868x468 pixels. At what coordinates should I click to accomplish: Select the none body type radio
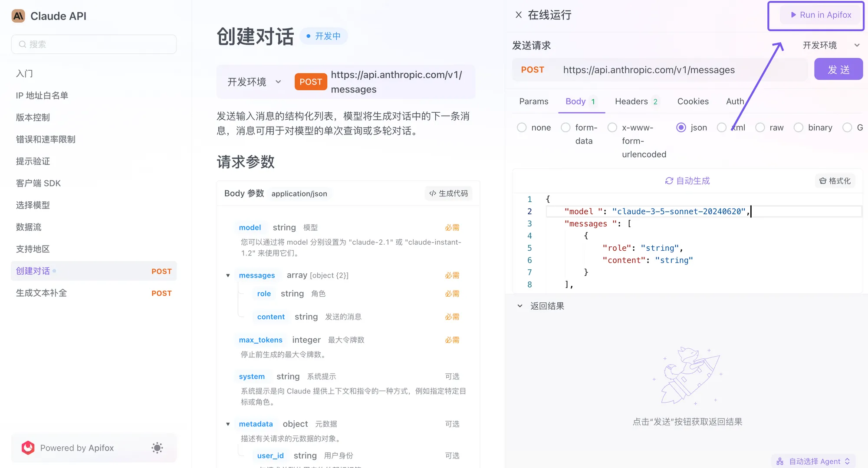(x=522, y=128)
